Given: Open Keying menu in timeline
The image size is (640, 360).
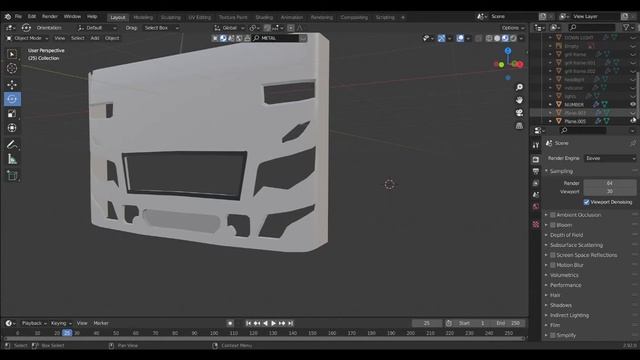Looking at the screenshot, I should (x=61, y=323).
